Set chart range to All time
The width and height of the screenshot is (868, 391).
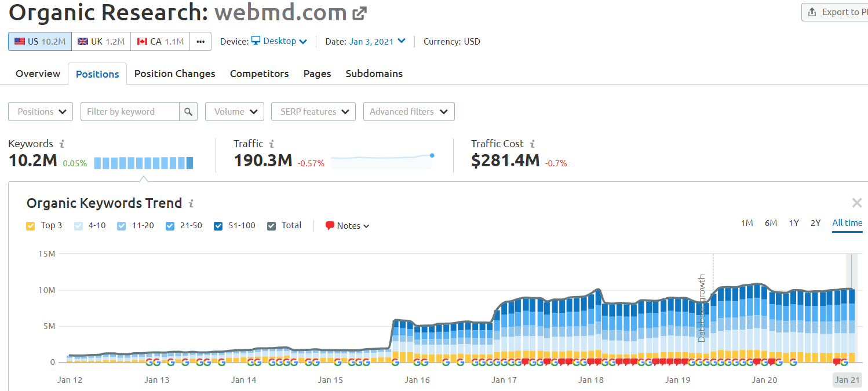point(847,223)
